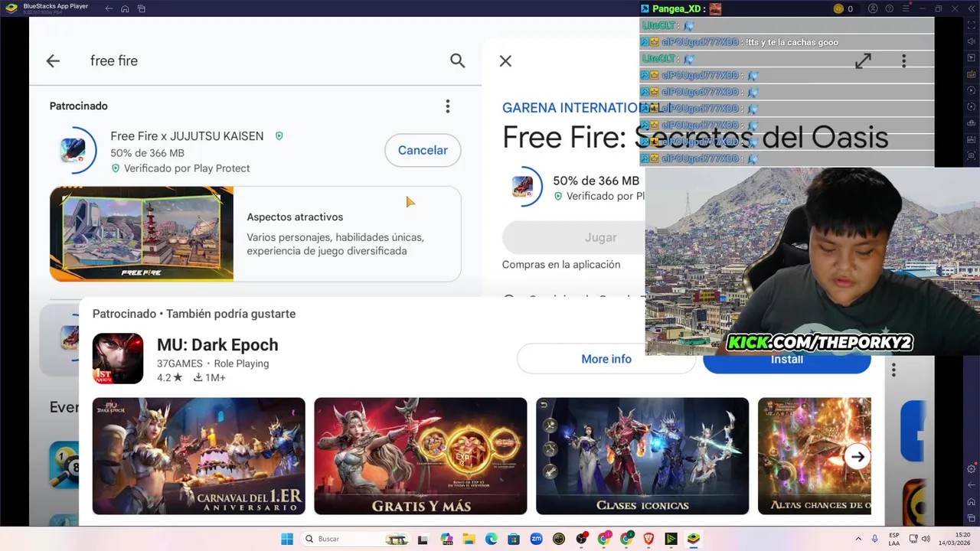Open More info for MU: Dark Epoch
Screen dimensions: 980x551
[x=606, y=359]
